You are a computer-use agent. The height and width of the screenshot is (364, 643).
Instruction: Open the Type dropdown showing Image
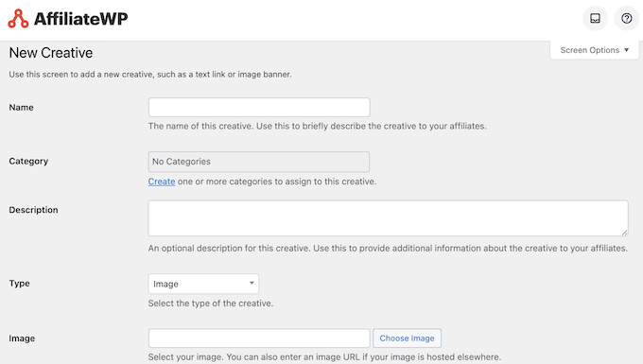point(203,284)
